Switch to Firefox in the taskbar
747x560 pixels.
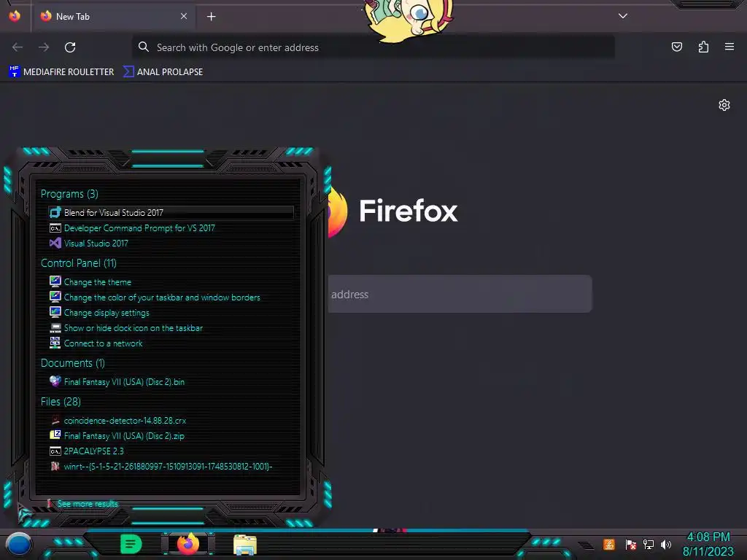[x=188, y=544]
